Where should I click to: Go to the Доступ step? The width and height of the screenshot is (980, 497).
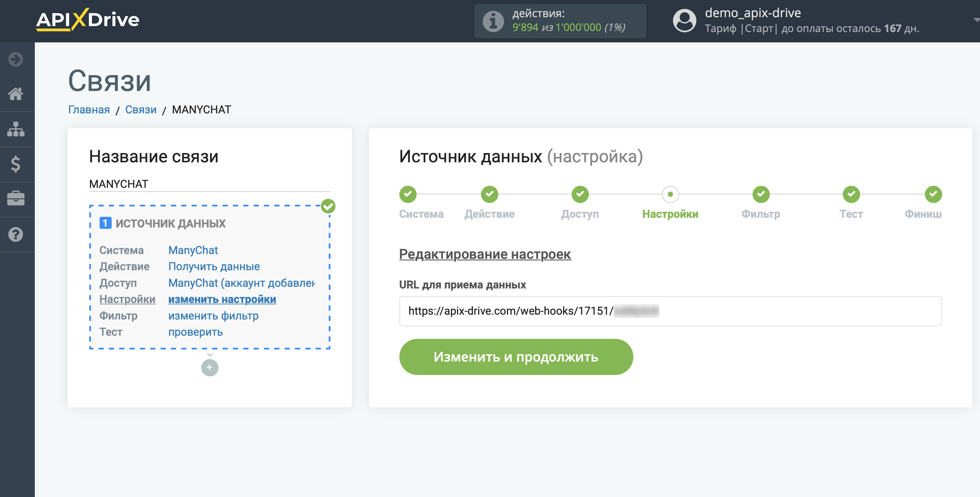tap(580, 194)
